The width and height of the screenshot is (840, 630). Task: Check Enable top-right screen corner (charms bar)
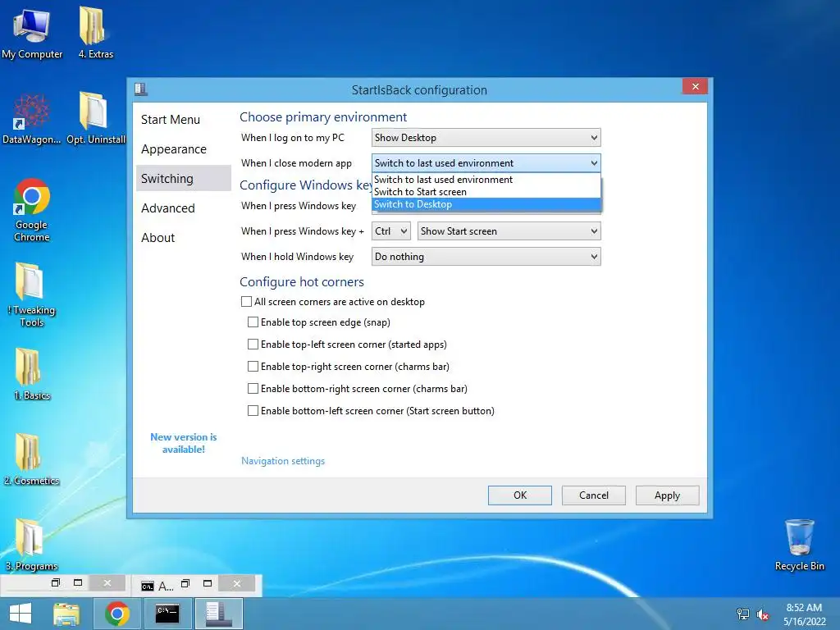pos(253,367)
